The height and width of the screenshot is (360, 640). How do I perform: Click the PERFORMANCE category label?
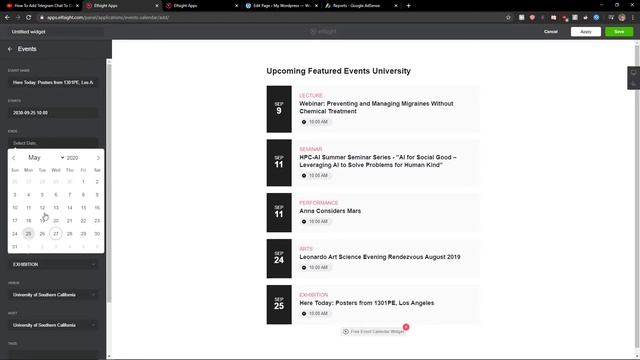click(x=318, y=203)
